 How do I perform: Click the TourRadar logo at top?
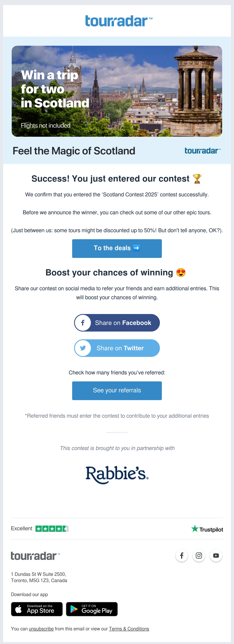click(119, 21)
